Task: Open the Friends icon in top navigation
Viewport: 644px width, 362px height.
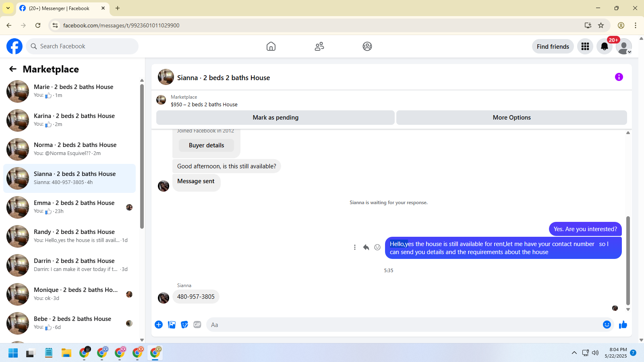Action: [x=319, y=46]
